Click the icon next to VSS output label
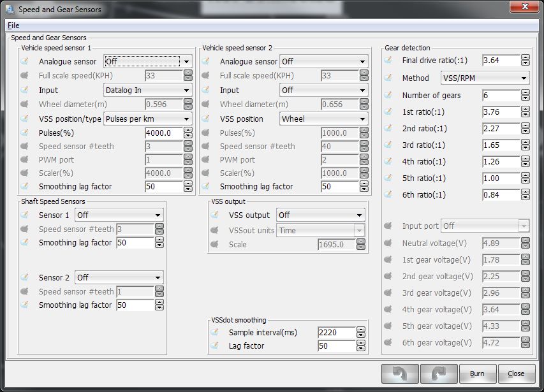 click(215, 215)
